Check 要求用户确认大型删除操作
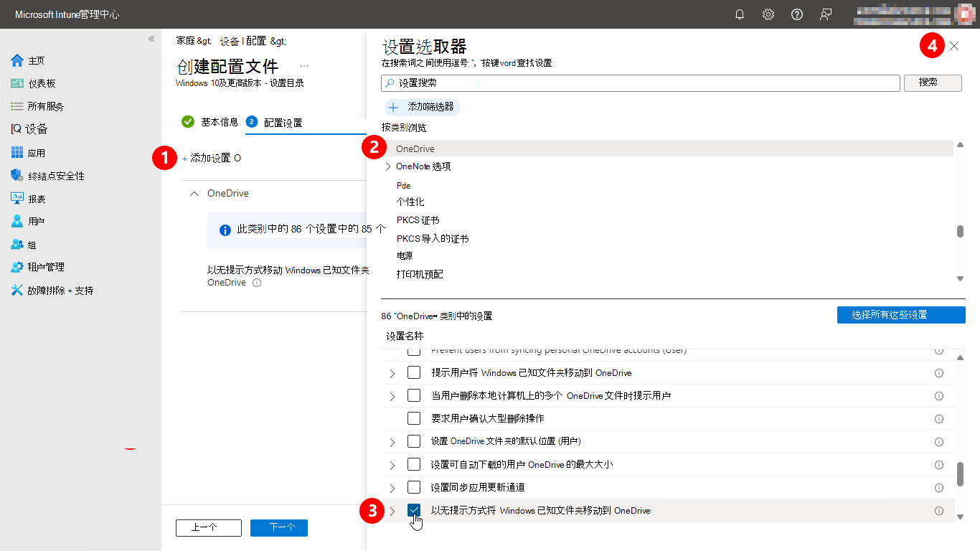The width and height of the screenshot is (980, 551). (414, 418)
